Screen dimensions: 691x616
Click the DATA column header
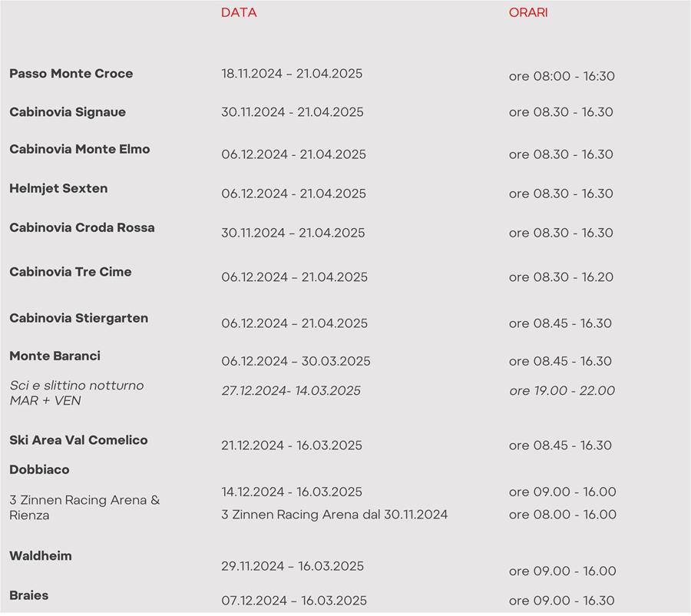pyautogui.click(x=239, y=12)
